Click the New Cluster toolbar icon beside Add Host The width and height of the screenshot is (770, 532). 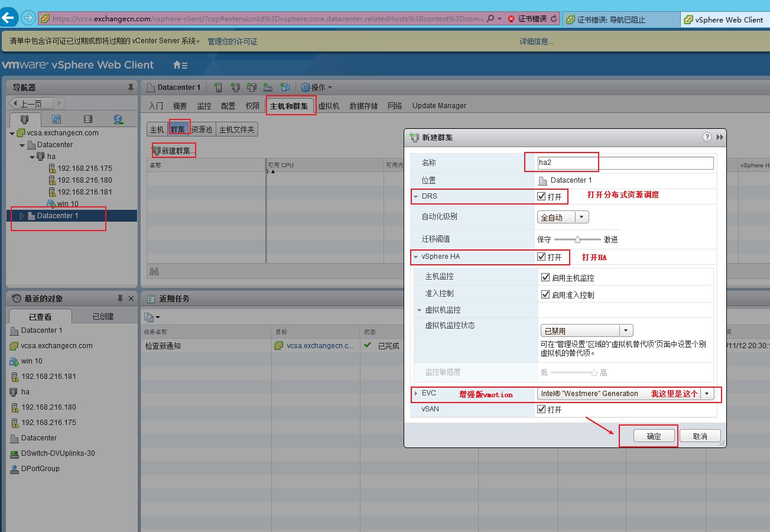click(235, 87)
